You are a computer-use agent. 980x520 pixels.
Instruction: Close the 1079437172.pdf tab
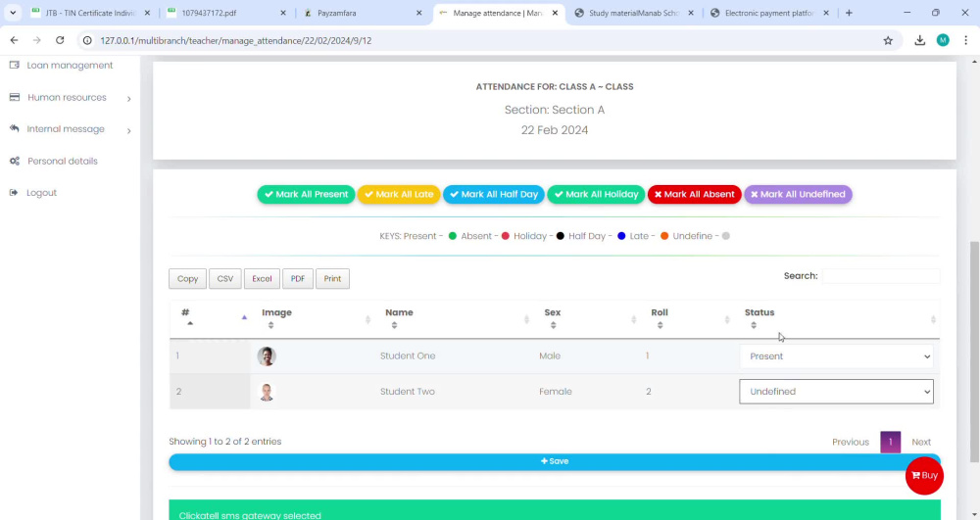tap(283, 13)
